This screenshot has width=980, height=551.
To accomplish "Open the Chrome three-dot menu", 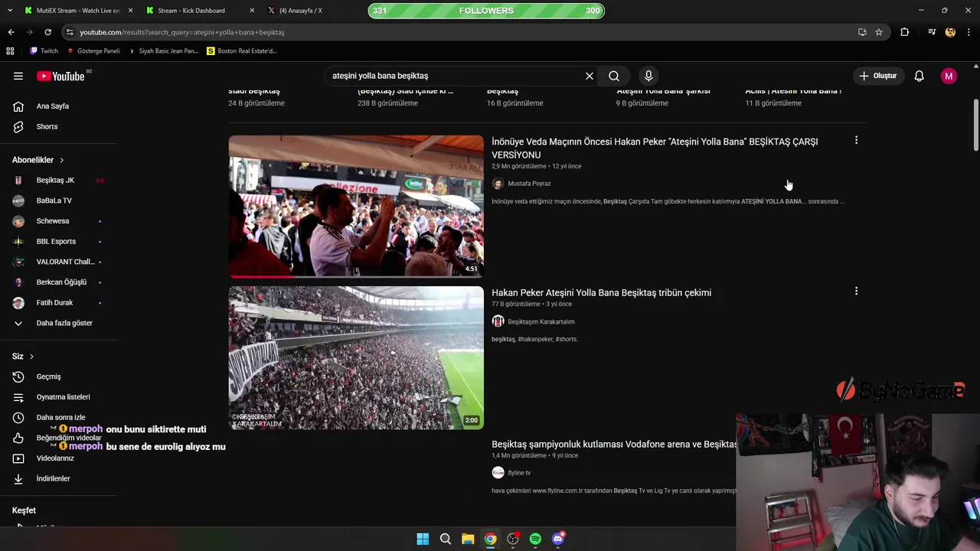I will 969,32.
